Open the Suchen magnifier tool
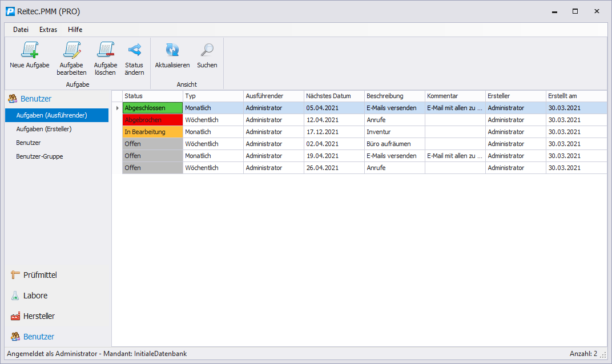The width and height of the screenshot is (612, 364). coord(207,51)
